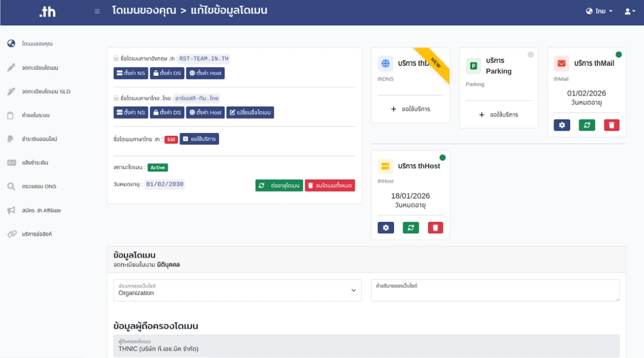Click the thHost delete trash icon
The width and height of the screenshot is (644, 358).
(x=435, y=227)
